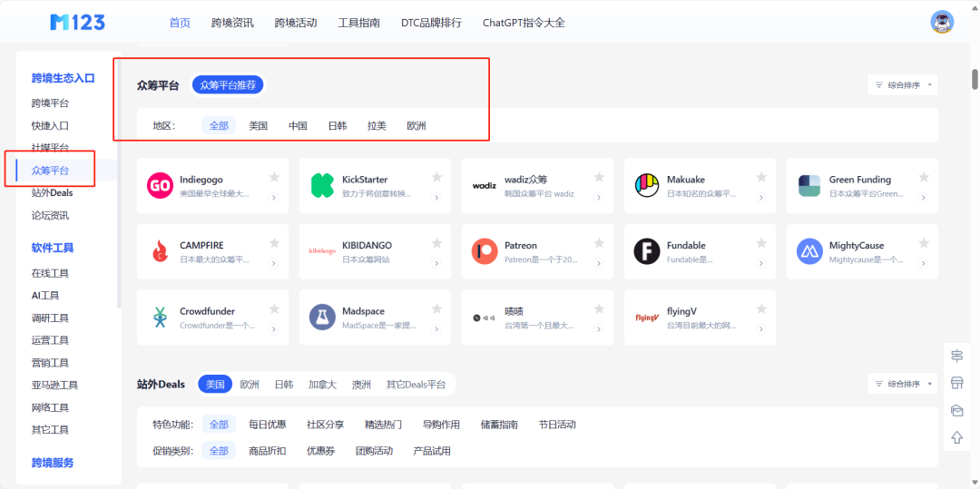Image resolution: width=980 pixels, height=489 pixels.
Task: Choose 每日优惠 feature filter
Action: pyautogui.click(x=268, y=425)
